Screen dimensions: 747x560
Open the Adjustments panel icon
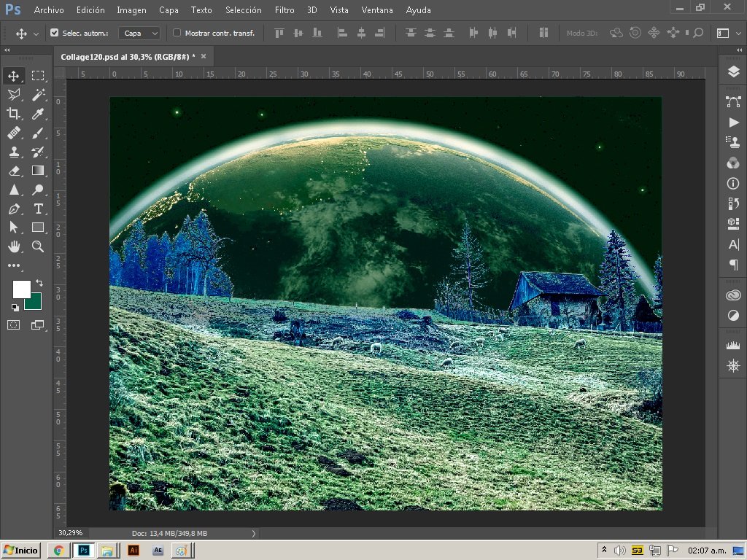coord(733,315)
